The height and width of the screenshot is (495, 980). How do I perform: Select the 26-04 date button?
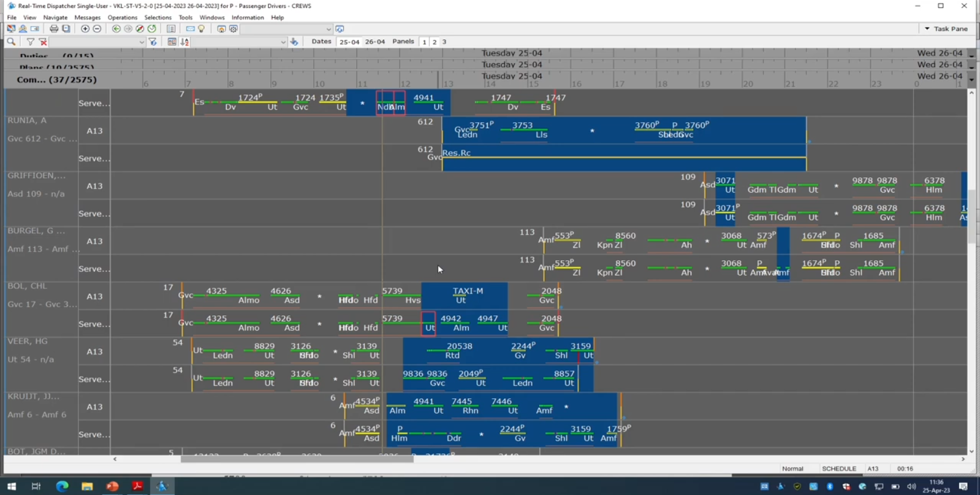click(374, 42)
